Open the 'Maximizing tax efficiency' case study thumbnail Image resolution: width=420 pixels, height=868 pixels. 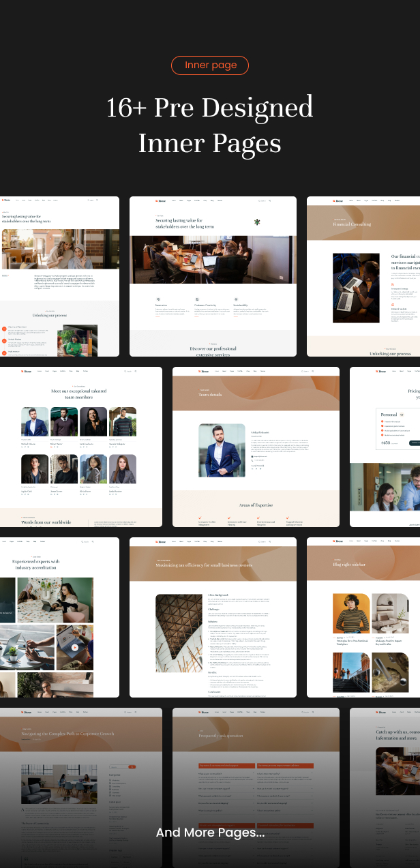pyautogui.click(x=213, y=617)
